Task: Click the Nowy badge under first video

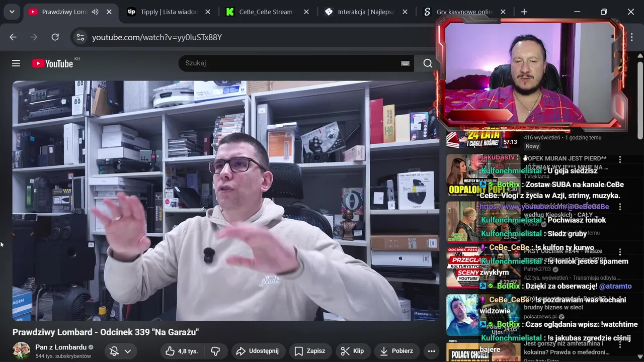Action: [x=532, y=146]
